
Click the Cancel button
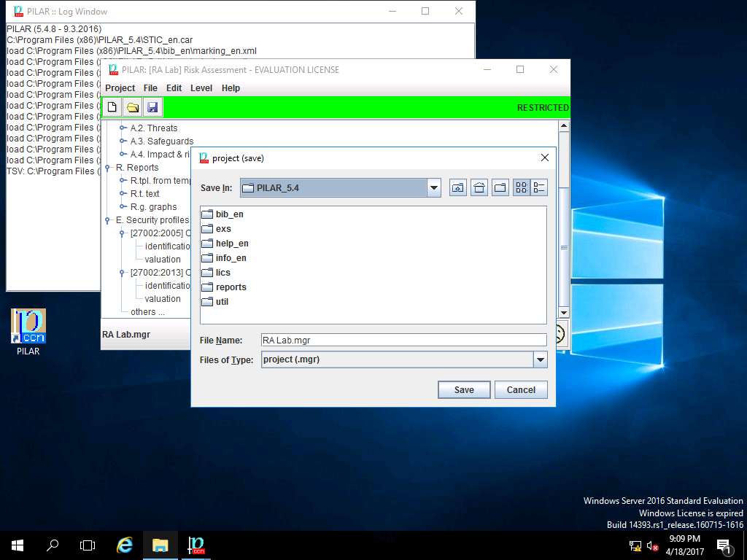521,389
